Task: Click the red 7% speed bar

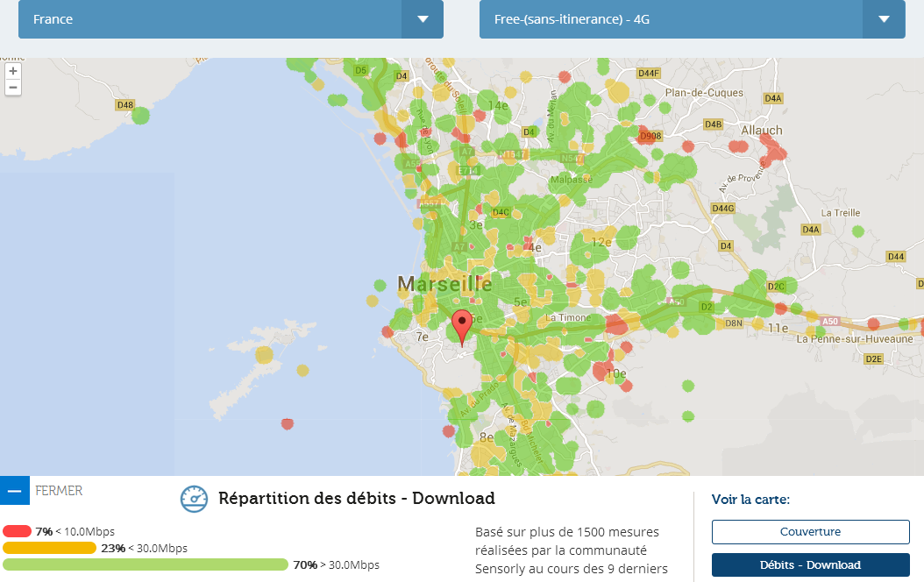Action: (17, 531)
